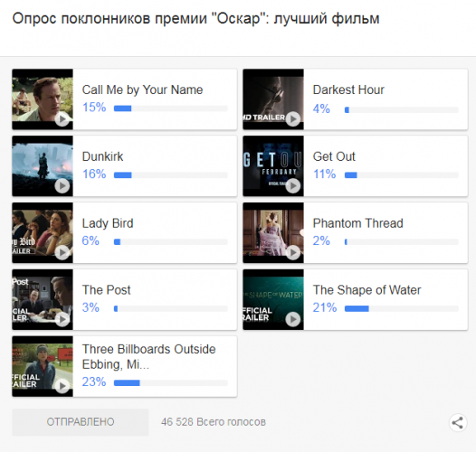Play the Get Out trailer

(x=293, y=185)
